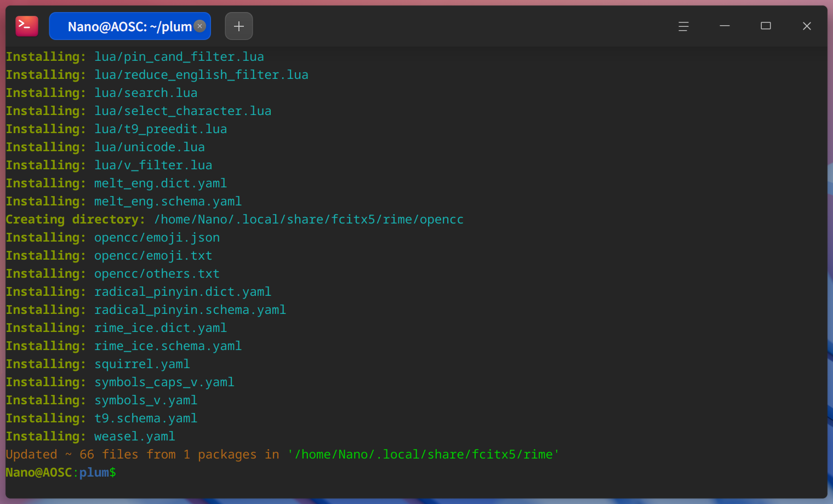
Task: Click the lua/unicode.lua file name
Action: [150, 147]
